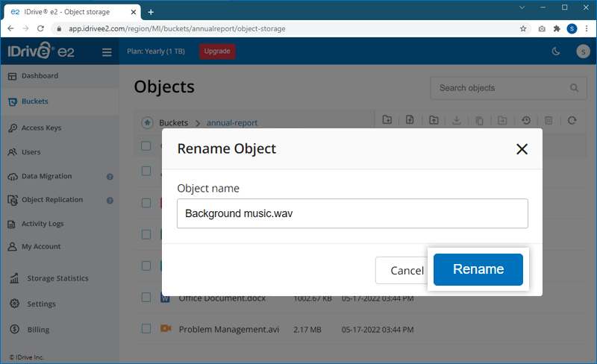This screenshot has width=597, height=364.
Task: Click the red Upgrade button
Action: click(x=217, y=51)
